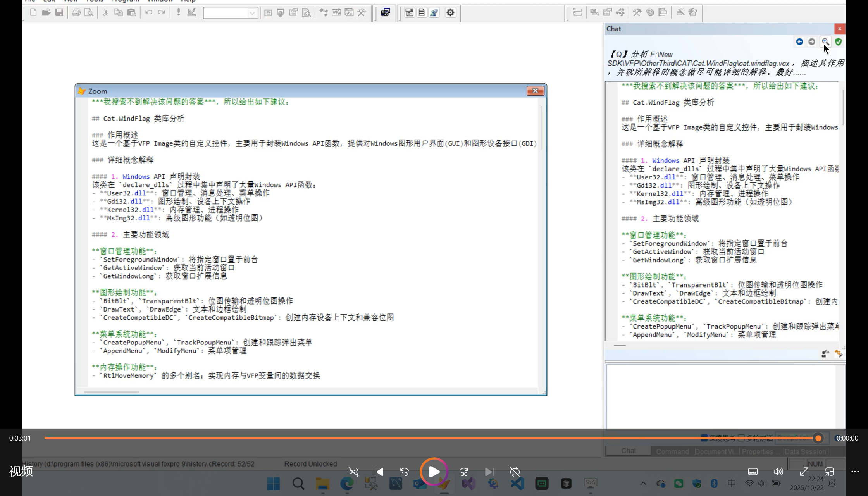The height and width of the screenshot is (496, 868).
Task: Skip forward 30 seconds
Action: (464, 472)
